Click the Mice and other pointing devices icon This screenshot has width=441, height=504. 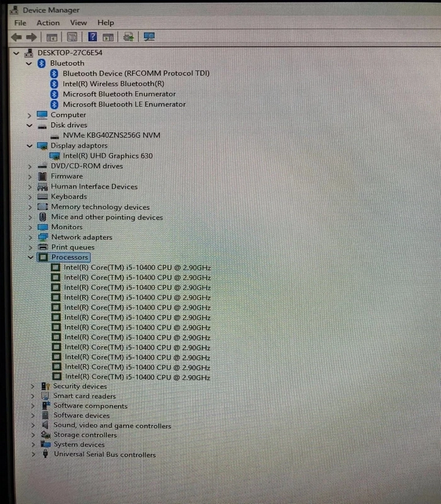(x=42, y=217)
